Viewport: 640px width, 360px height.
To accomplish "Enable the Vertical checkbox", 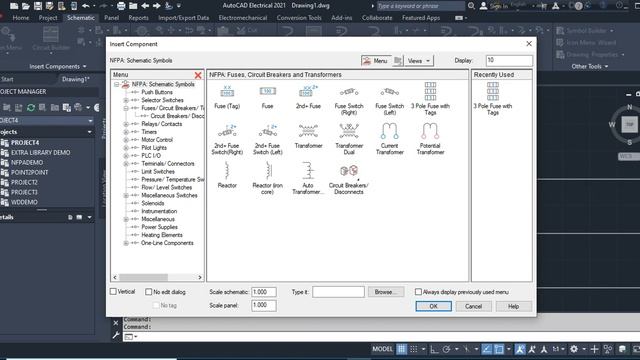I will coord(113,291).
